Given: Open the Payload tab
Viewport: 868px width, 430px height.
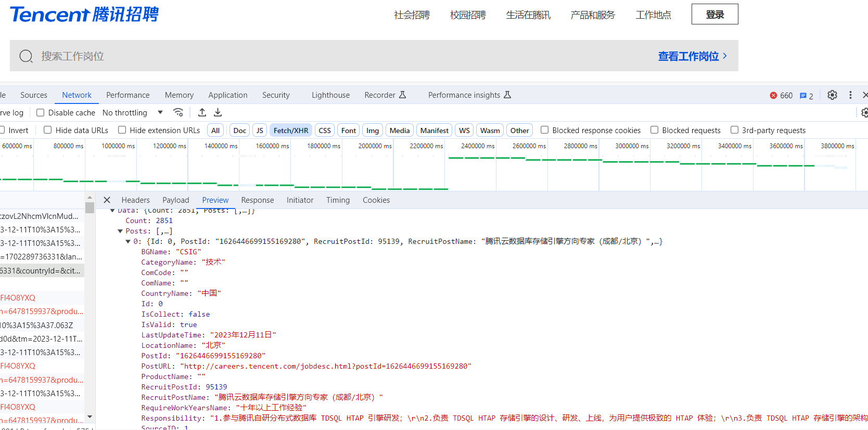Looking at the screenshot, I should click(x=176, y=200).
